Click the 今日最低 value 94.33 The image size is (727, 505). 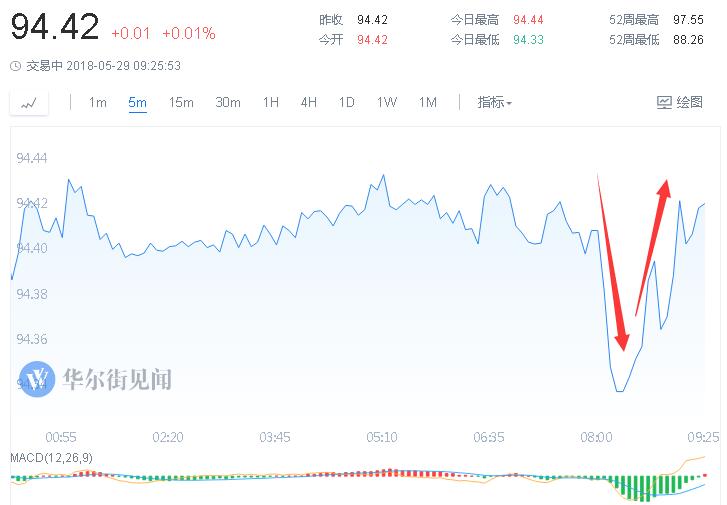click(x=528, y=40)
